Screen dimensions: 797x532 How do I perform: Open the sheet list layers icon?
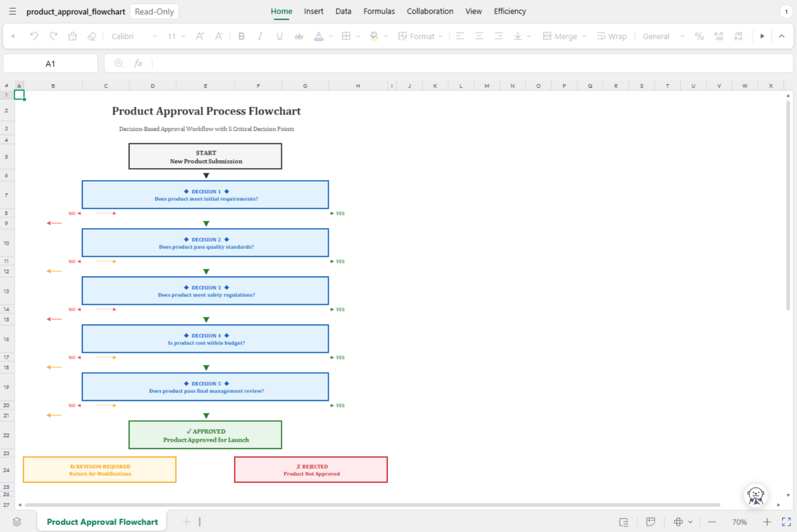(x=17, y=522)
